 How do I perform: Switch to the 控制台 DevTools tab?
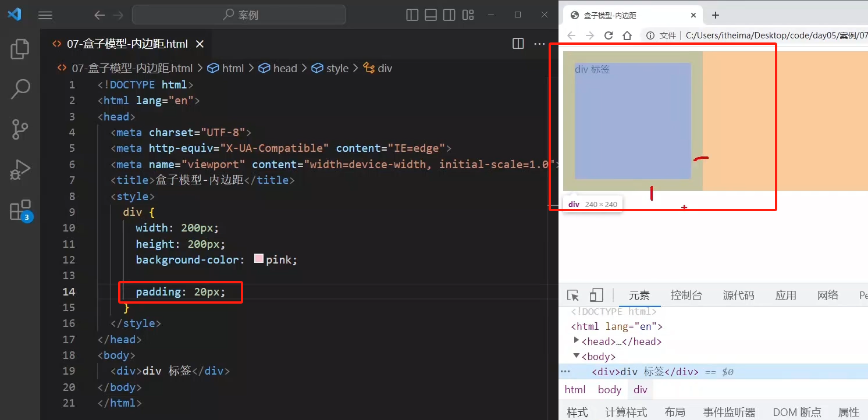point(686,295)
